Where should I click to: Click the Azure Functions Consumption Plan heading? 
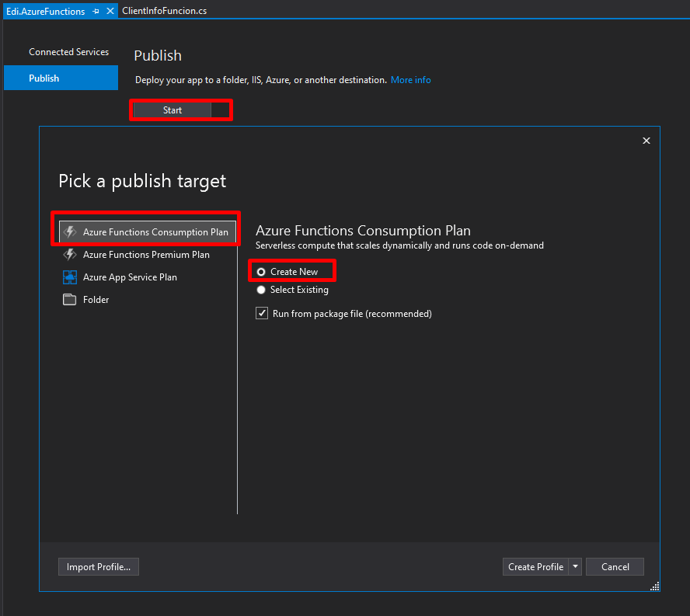coord(363,231)
